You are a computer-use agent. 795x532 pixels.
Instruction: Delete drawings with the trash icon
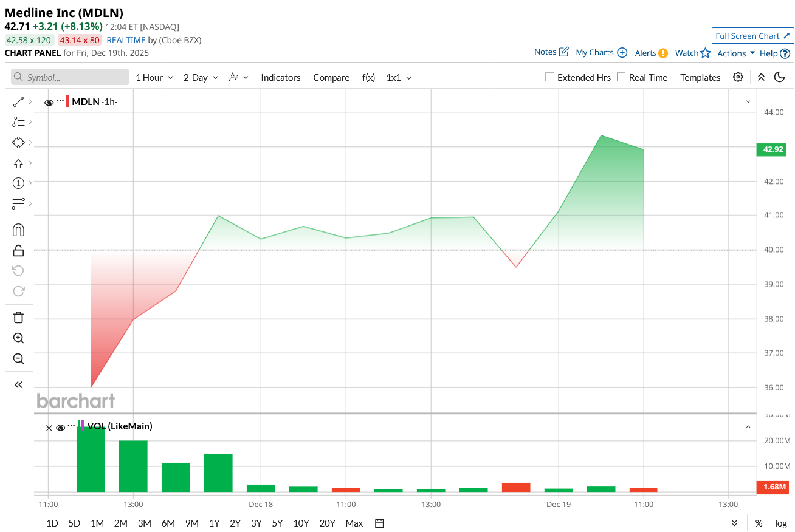18,318
